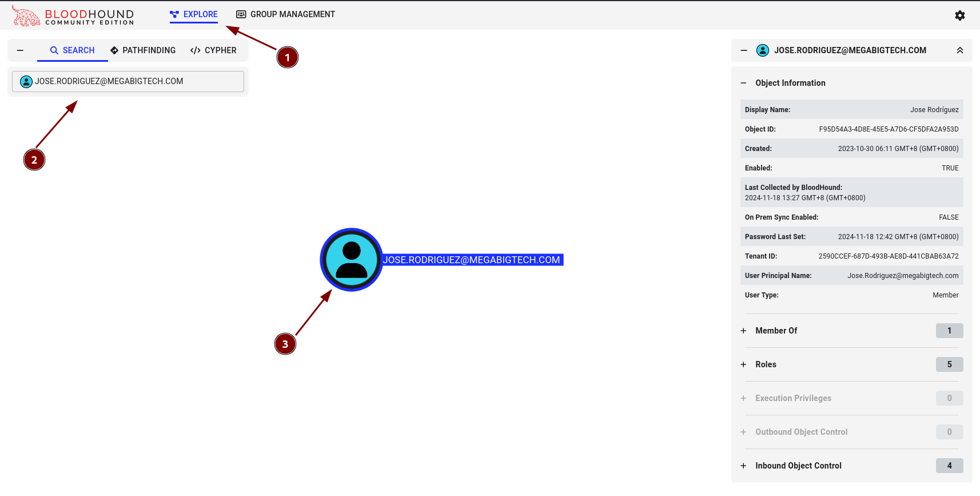Screen dimensions: 980x496
Task: Collapse all sections with double-chevron icon
Action: 959,50
